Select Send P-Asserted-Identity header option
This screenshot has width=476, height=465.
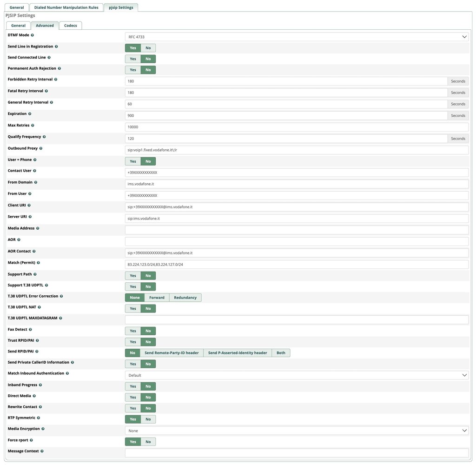click(237, 353)
